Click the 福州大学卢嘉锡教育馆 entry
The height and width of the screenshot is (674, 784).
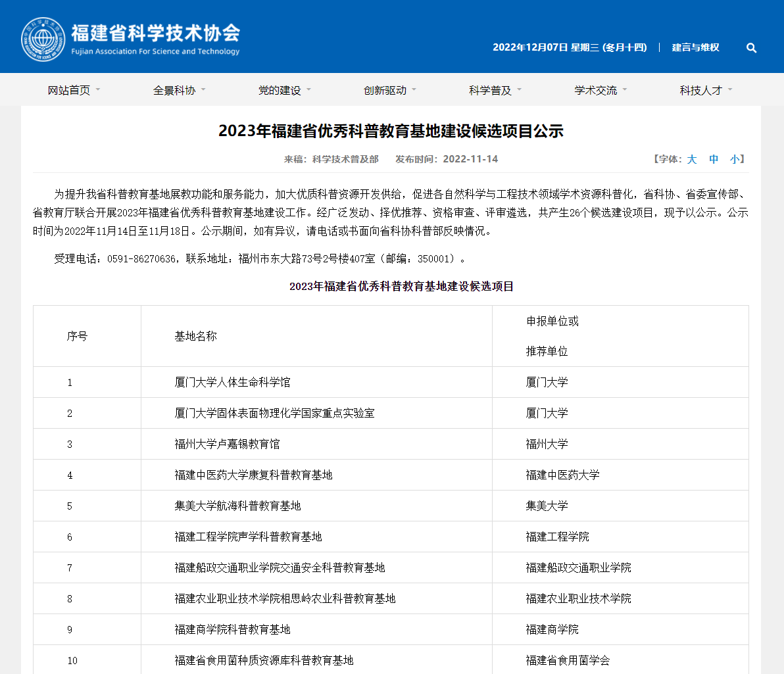(x=227, y=444)
